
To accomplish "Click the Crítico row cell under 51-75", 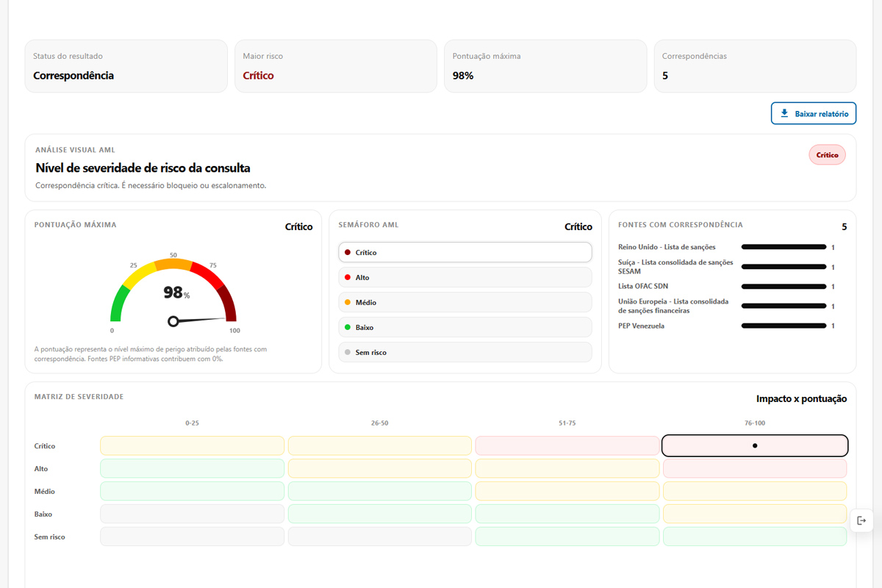I will pos(567,445).
